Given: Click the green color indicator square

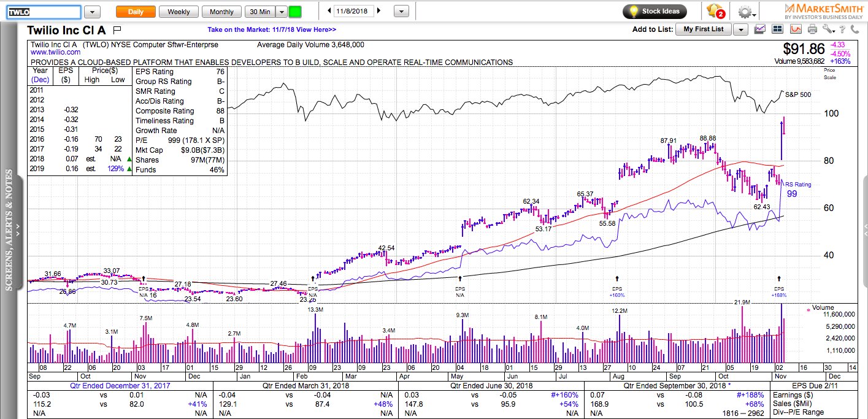Looking at the screenshot, I should click(x=295, y=12).
